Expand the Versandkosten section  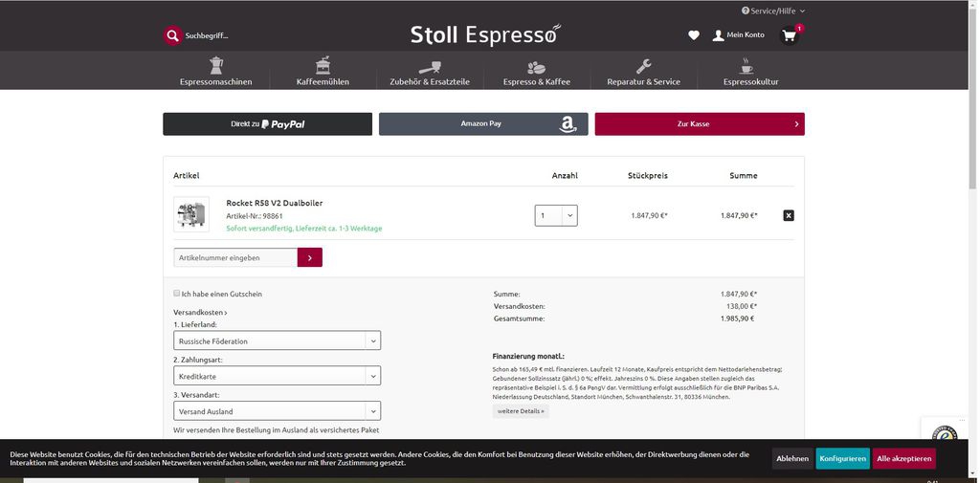coord(200,312)
